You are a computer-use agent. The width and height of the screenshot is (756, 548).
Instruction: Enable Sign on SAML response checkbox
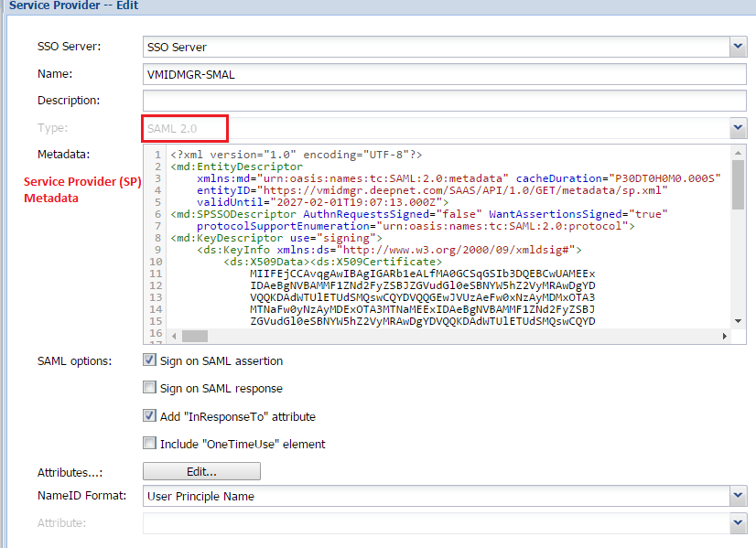tap(150, 388)
